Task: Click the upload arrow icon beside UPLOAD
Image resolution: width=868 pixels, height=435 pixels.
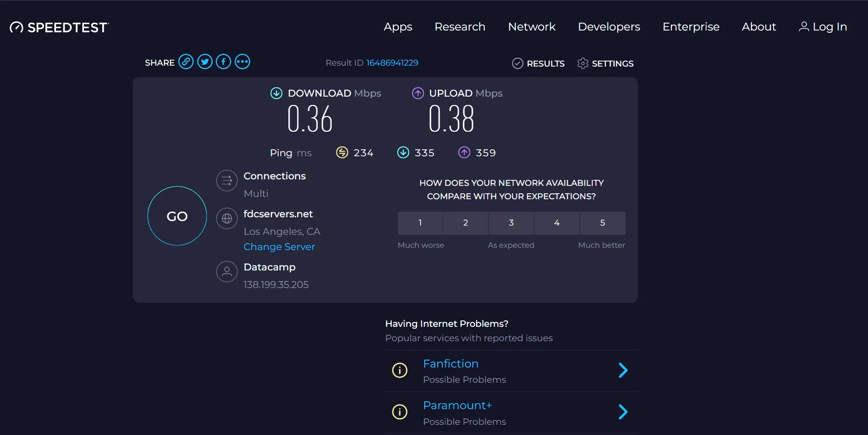Action: click(418, 93)
